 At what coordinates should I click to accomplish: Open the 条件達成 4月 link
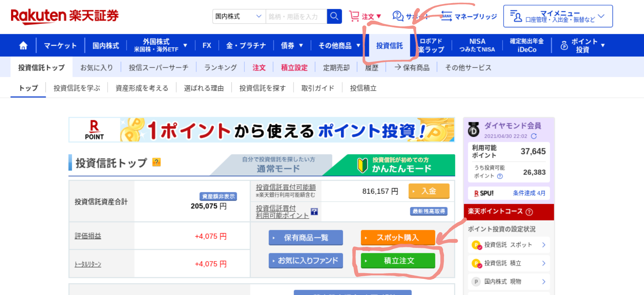[x=529, y=193]
